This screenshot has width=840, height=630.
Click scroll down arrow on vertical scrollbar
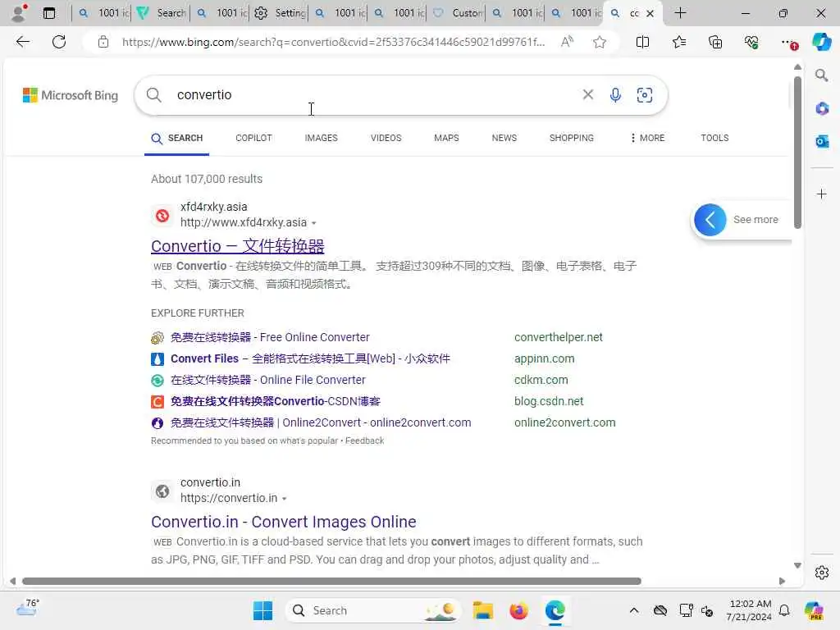click(797, 565)
